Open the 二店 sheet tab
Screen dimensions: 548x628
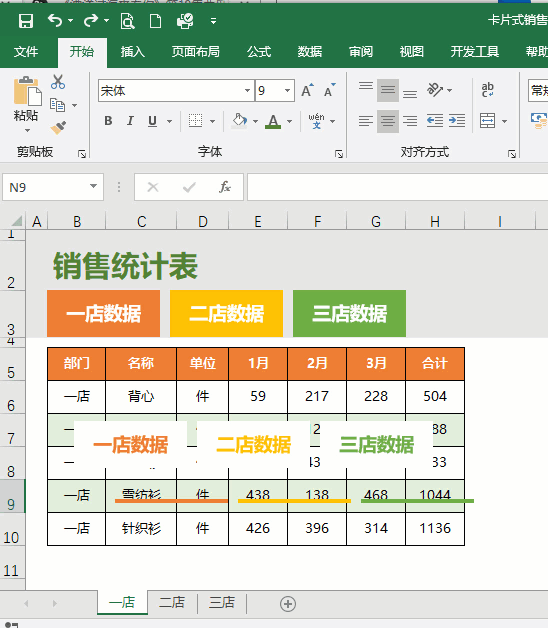click(172, 602)
